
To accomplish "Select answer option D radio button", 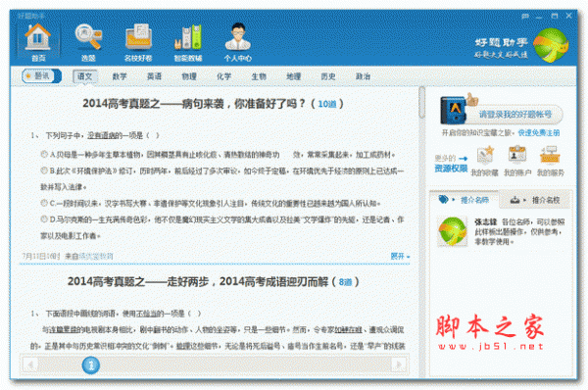I will (x=44, y=219).
